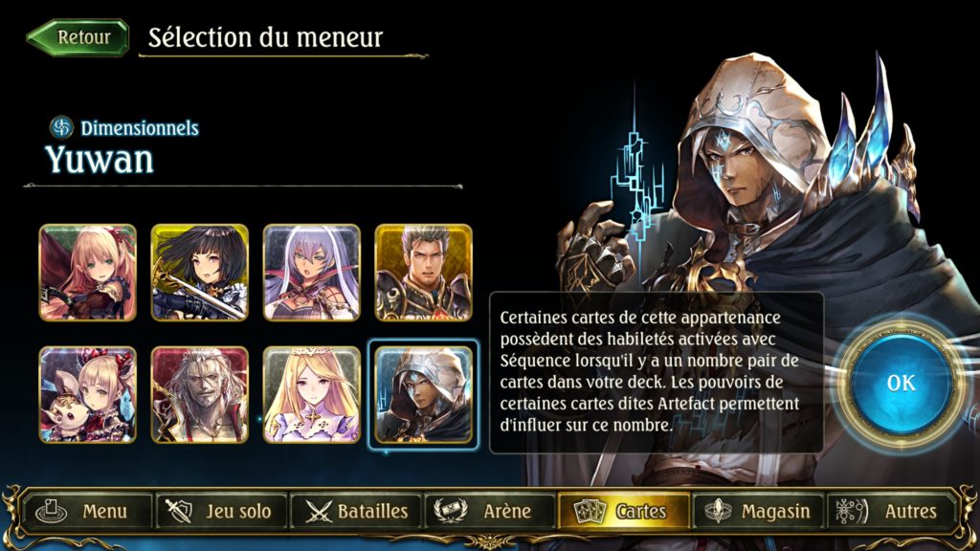Open the Autres tab
Screen dimensions: 980x551
pos(892,512)
